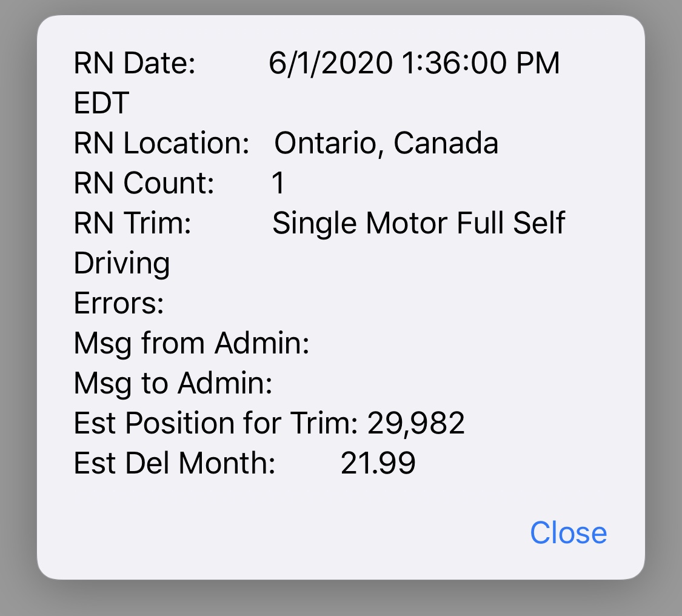The image size is (682, 616).
Task: Select the EDT timezone text
Action: [x=101, y=103]
